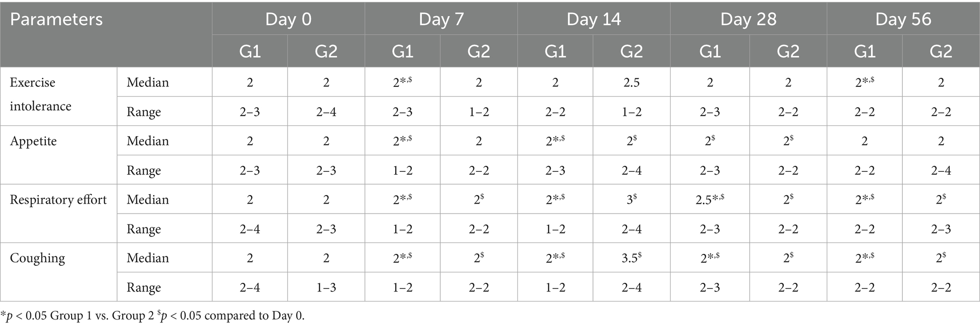The image size is (980, 327).
Task: Click G1 subheader under Day 0
Action: coord(250,51)
